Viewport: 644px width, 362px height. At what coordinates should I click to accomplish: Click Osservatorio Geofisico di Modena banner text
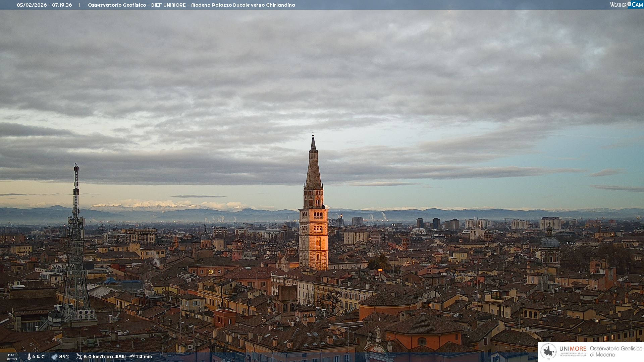click(x=616, y=352)
